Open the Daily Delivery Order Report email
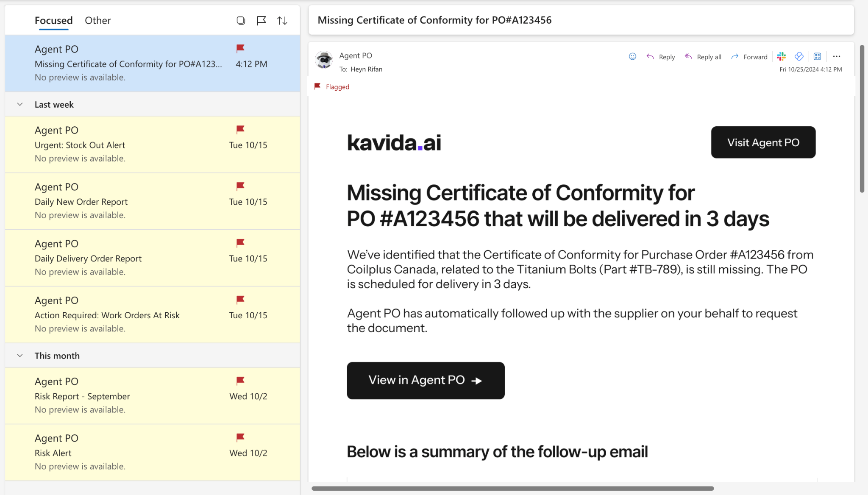This screenshot has height=495, width=868. click(x=153, y=258)
